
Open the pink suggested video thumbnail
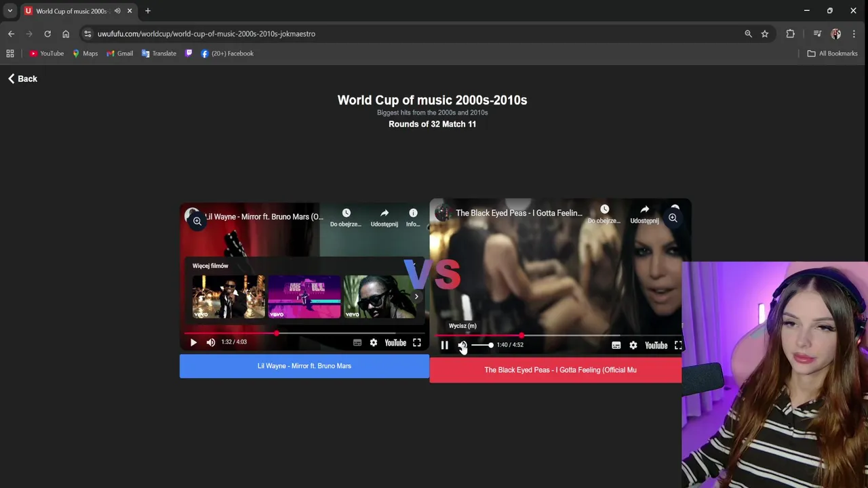pyautogui.click(x=304, y=297)
